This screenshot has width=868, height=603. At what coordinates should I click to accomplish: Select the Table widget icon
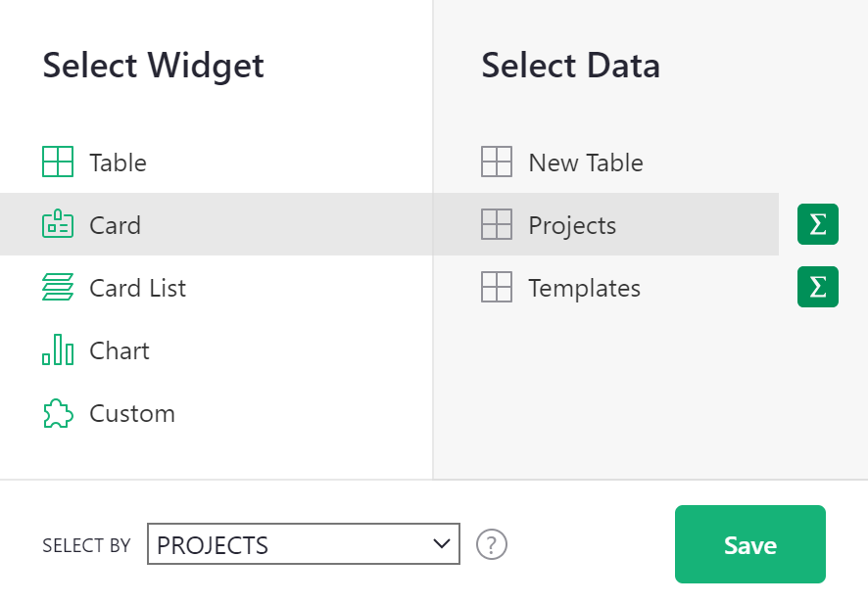(x=58, y=162)
